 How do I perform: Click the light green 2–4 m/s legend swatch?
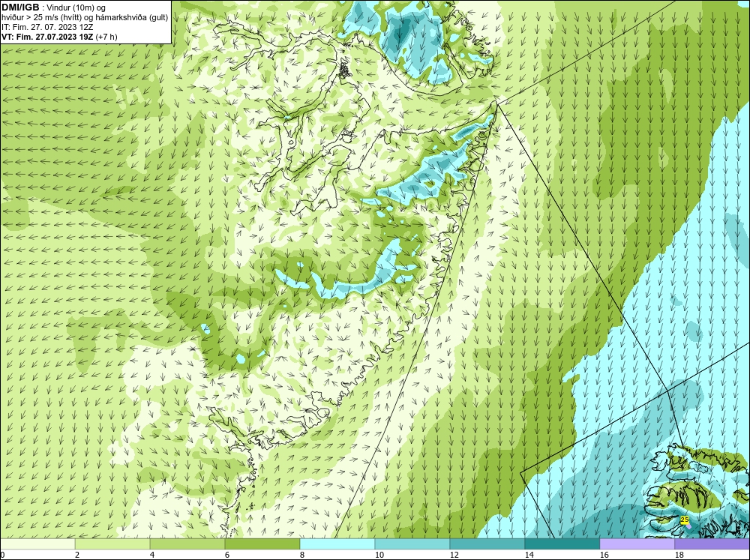[x=112, y=544]
